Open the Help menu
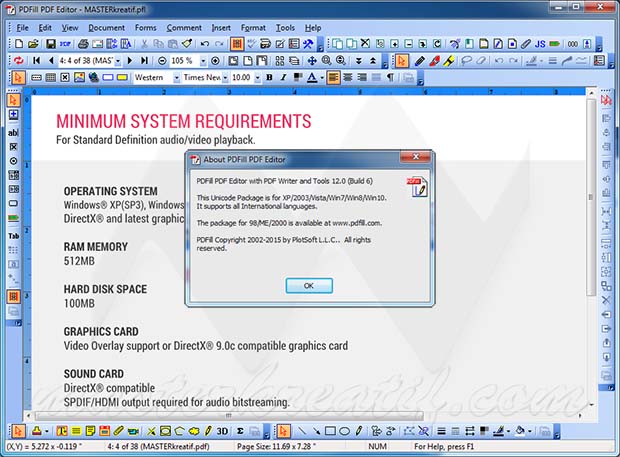This screenshot has height=457, width=620. pos(313,28)
